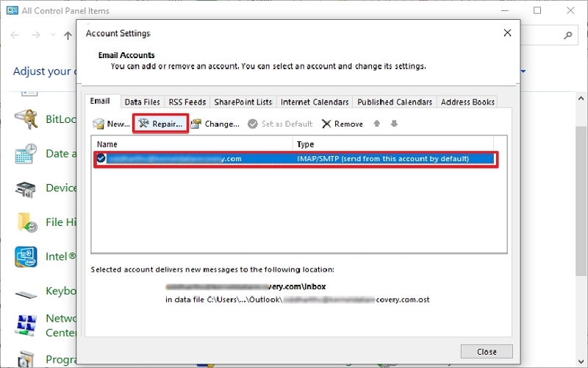The image size is (588, 368).
Task: Click the Date and Time calendar icon
Action: coord(27,154)
